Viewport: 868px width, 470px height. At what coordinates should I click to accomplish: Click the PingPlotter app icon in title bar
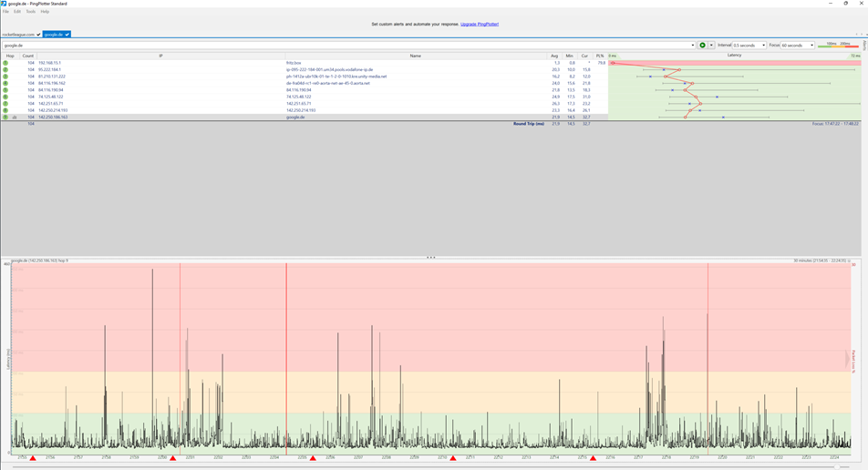point(4,4)
